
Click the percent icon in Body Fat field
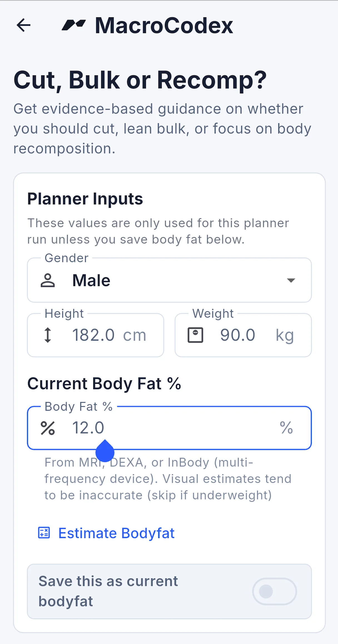click(48, 428)
